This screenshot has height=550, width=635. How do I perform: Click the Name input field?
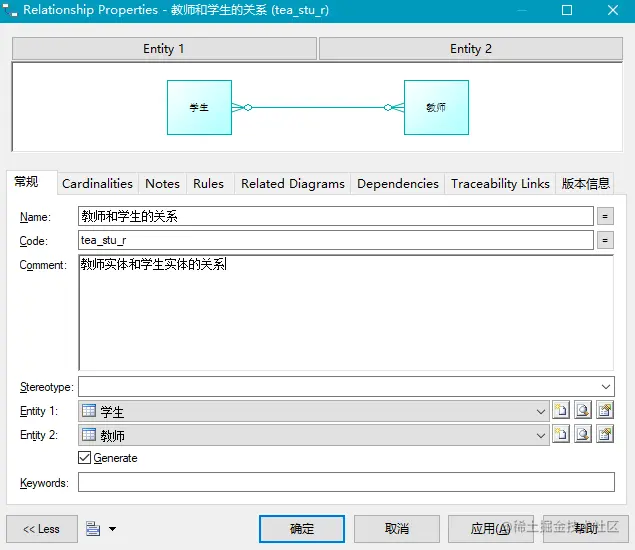(336, 216)
